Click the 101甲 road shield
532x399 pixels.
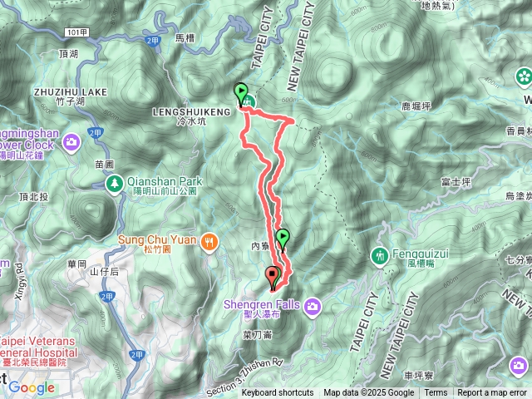(76, 32)
